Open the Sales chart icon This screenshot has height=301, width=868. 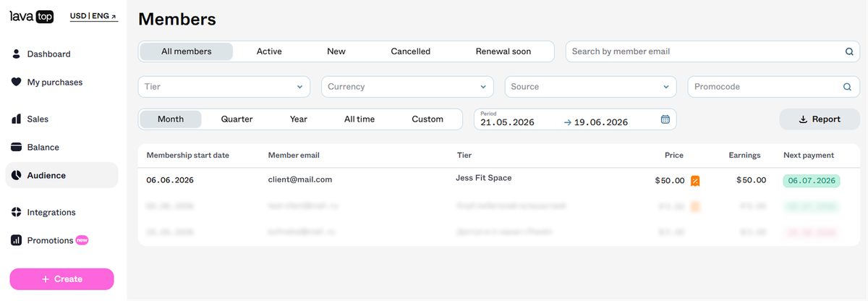pyautogui.click(x=16, y=119)
